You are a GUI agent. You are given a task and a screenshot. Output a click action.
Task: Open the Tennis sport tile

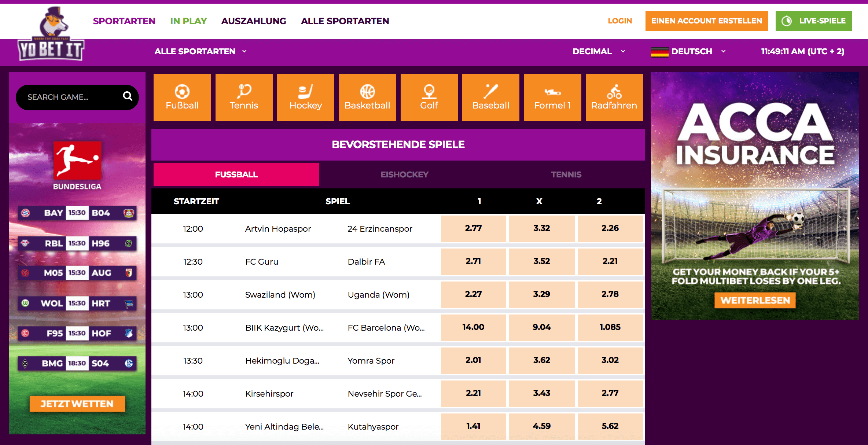click(244, 98)
